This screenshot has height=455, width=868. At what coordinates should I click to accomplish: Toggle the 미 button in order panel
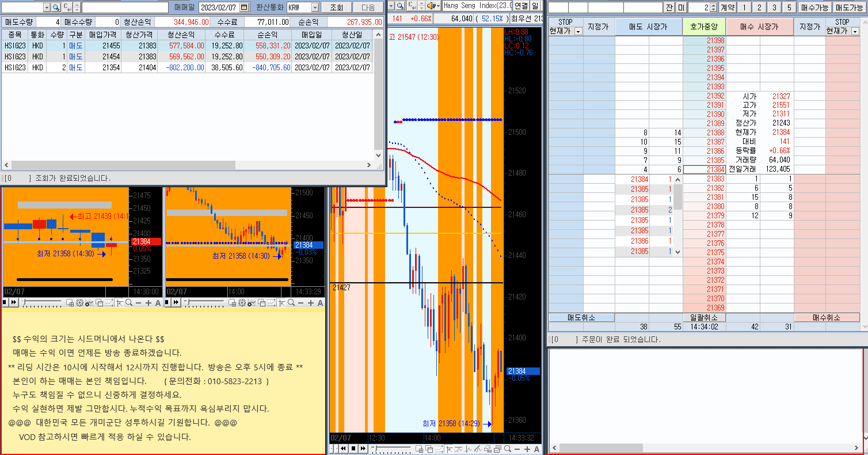click(680, 7)
